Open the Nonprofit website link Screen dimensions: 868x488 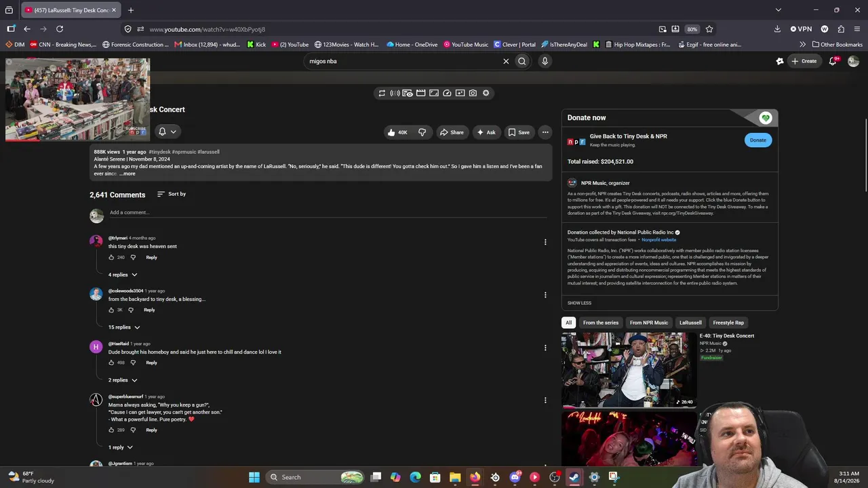pos(658,240)
